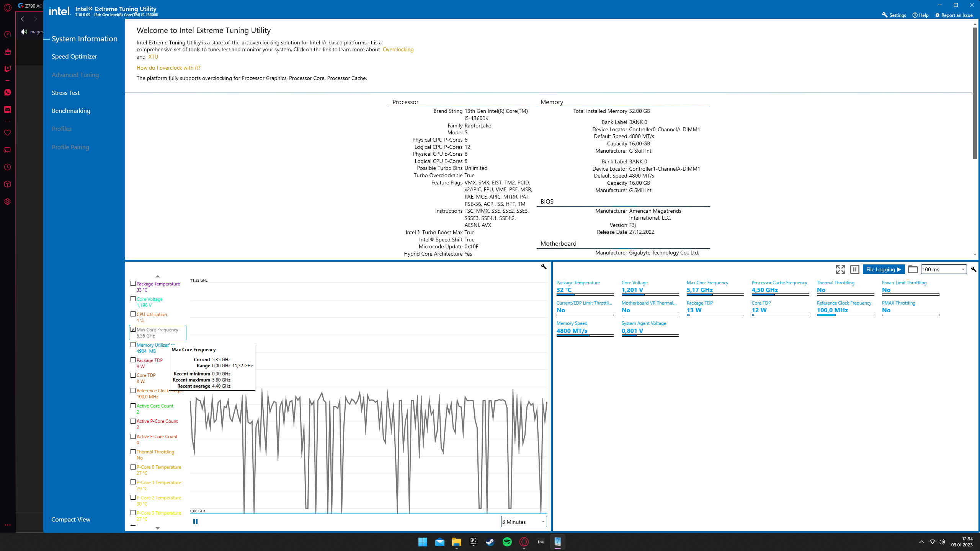The width and height of the screenshot is (980, 551).
Task: Click system info vertical scrollbar thumb
Action: tap(975, 93)
